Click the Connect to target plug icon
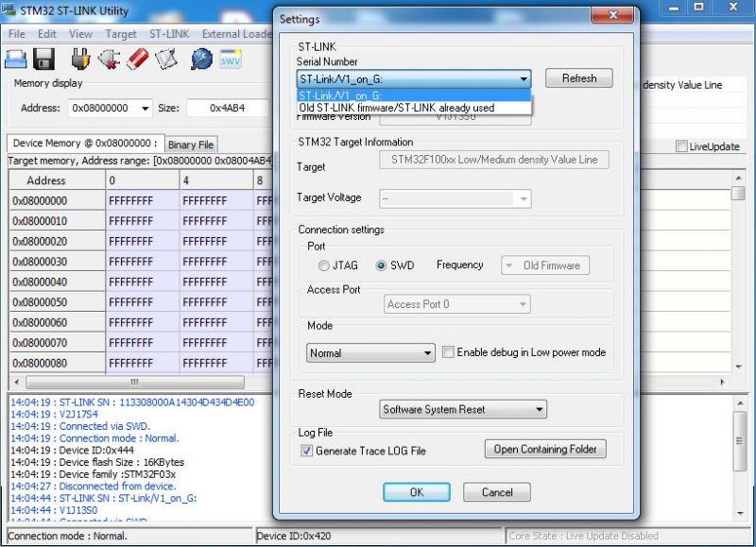Image resolution: width=756 pixels, height=547 pixels. tap(81, 60)
